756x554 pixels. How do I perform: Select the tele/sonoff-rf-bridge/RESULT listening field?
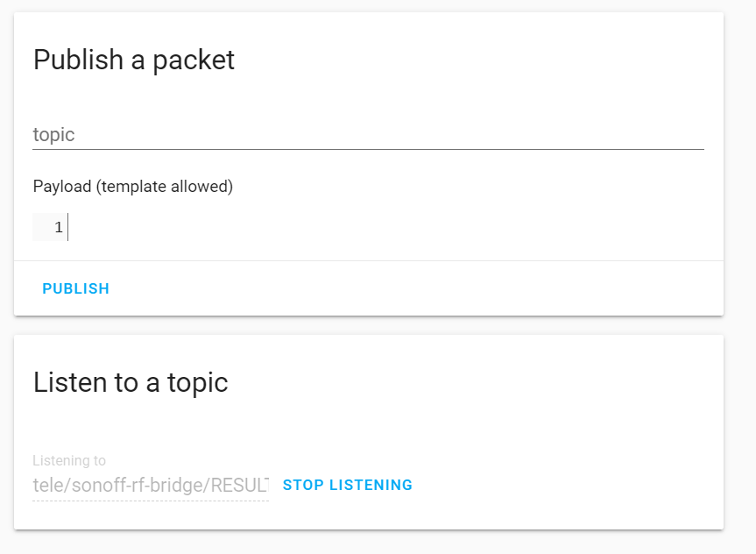[x=151, y=485]
